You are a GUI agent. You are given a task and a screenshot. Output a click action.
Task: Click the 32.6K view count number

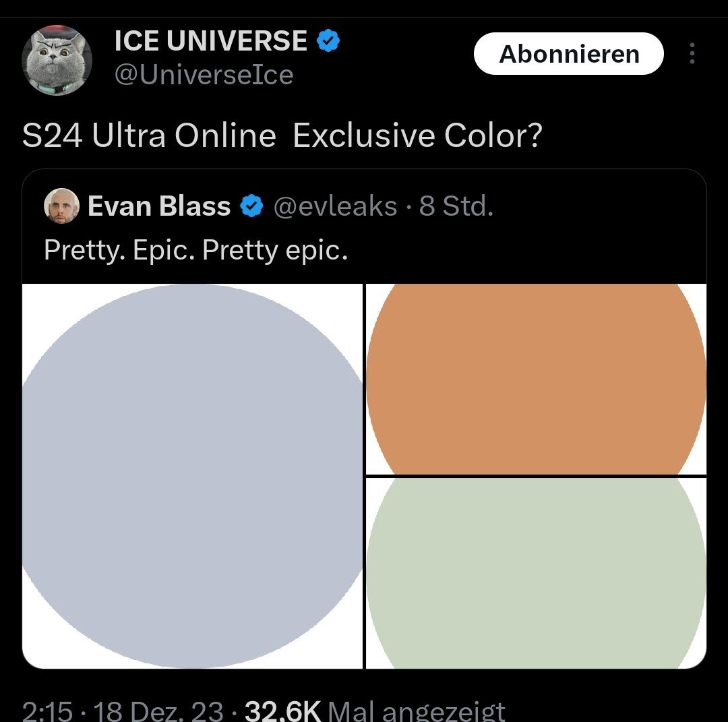coord(282,711)
